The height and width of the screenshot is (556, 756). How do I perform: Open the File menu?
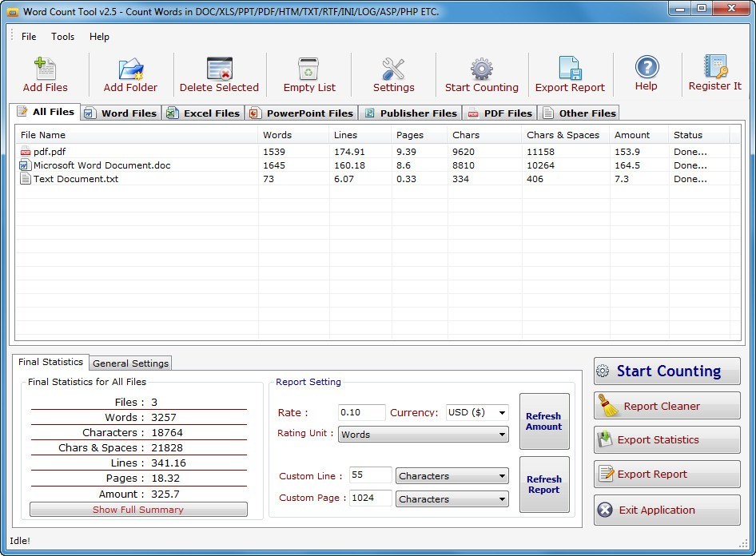pos(29,37)
